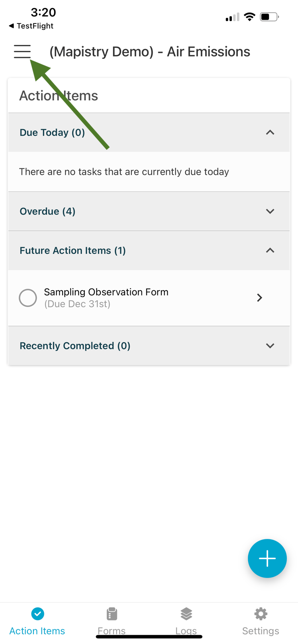Open the navigation hamburger menu
Viewport: 298px width, 644px height.
pos(22,51)
